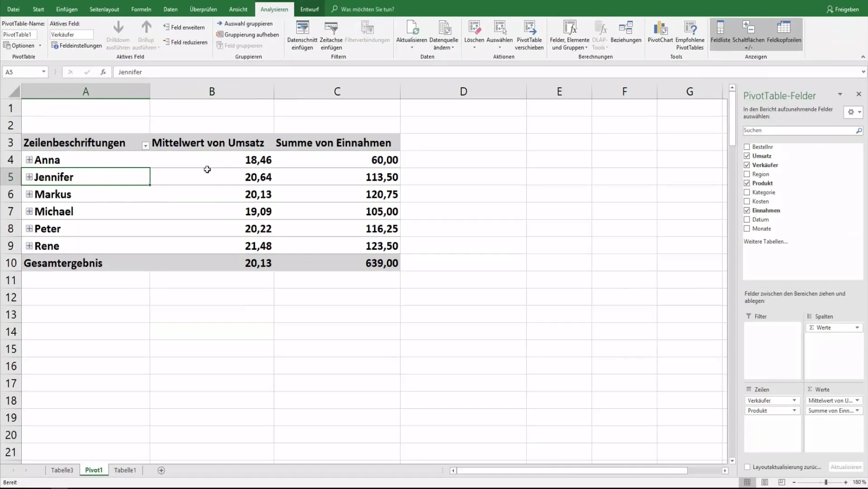Insert a slicer with Datenschnitt einfügen

(x=302, y=35)
